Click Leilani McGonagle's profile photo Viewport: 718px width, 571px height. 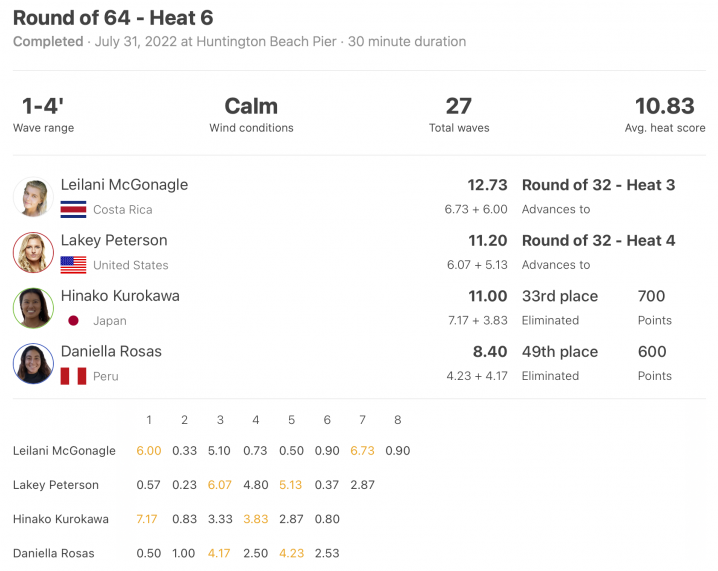pos(33,197)
